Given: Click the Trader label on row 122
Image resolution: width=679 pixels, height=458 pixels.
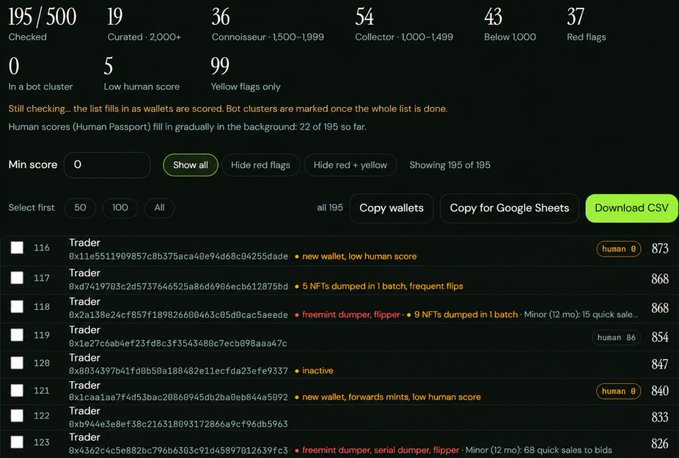Looking at the screenshot, I should click(84, 411).
